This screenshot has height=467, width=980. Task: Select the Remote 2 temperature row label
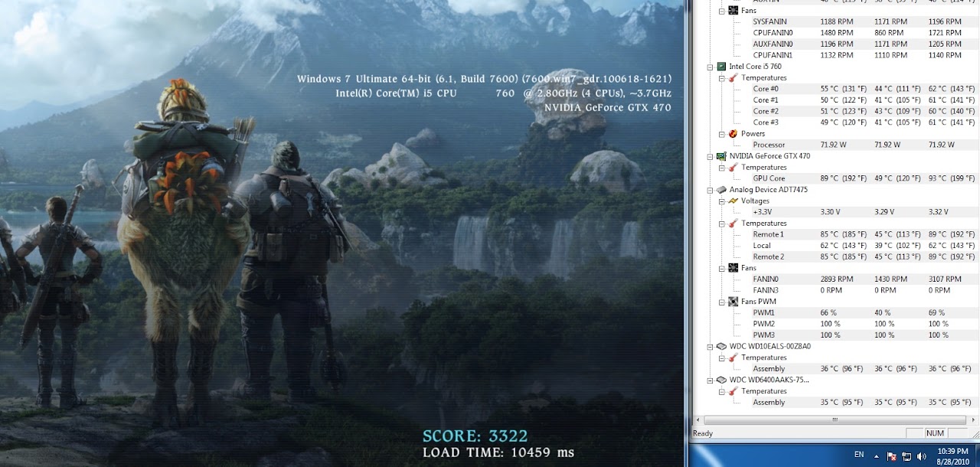(x=768, y=257)
